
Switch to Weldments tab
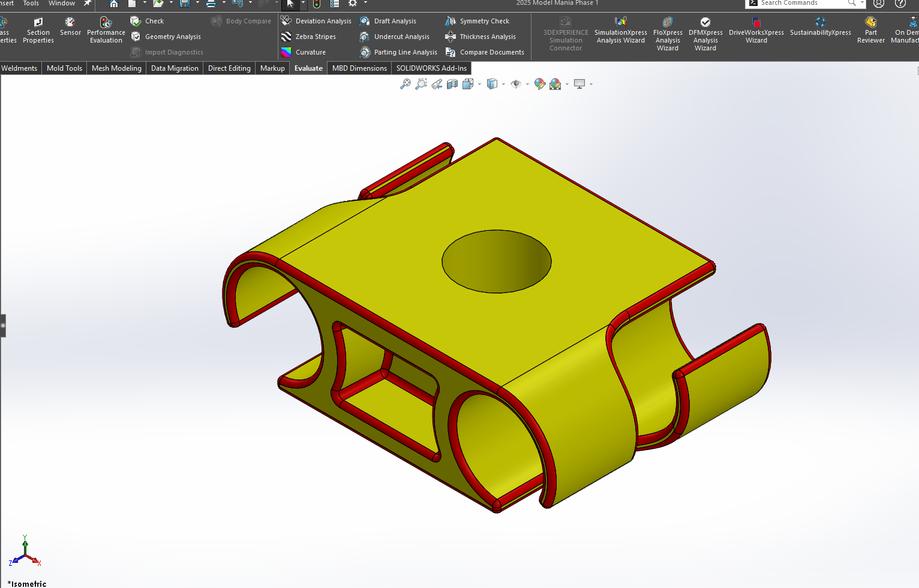coord(19,68)
